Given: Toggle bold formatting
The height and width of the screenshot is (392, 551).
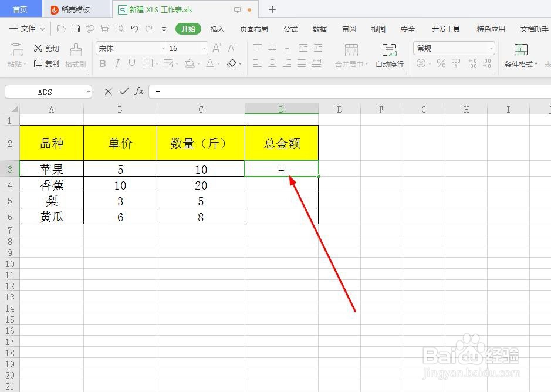Looking at the screenshot, I should [x=103, y=63].
